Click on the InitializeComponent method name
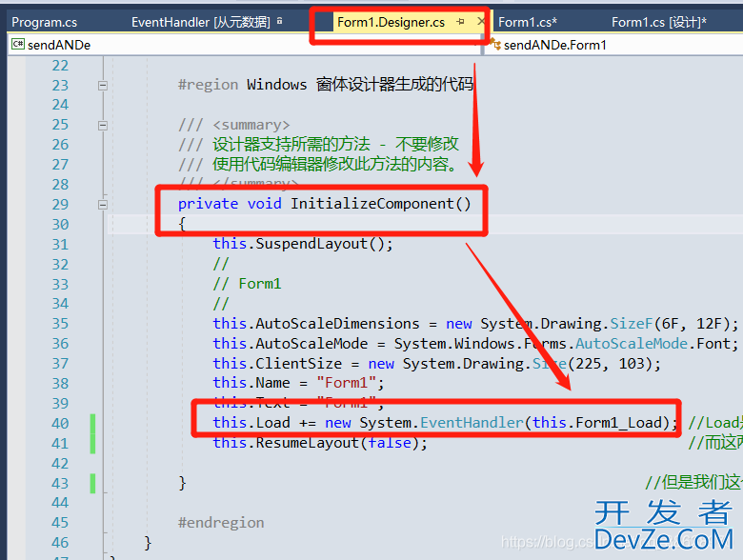Viewport: 743px width, 560px height. tap(372, 204)
